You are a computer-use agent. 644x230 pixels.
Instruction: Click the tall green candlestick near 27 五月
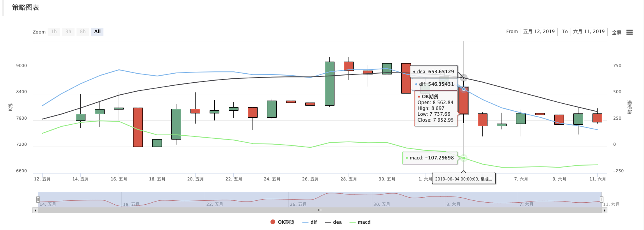pos(329,83)
